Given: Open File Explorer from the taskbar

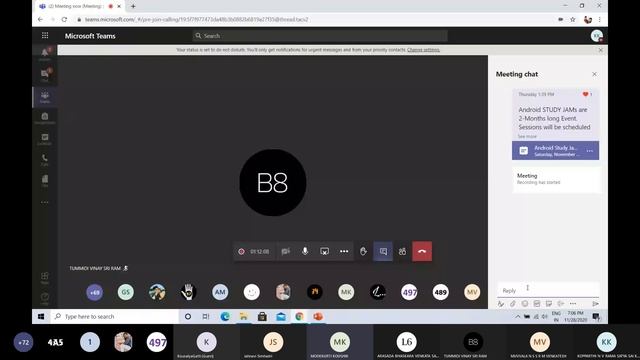Looking at the screenshot, I should point(244,316).
